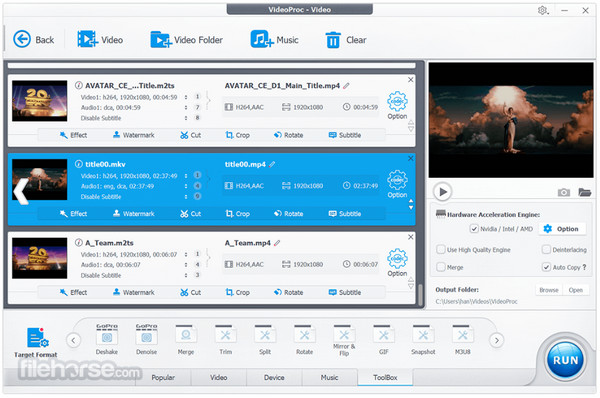The image size is (600, 398).
Task: Switch to the Device tab
Action: (274, 377)
